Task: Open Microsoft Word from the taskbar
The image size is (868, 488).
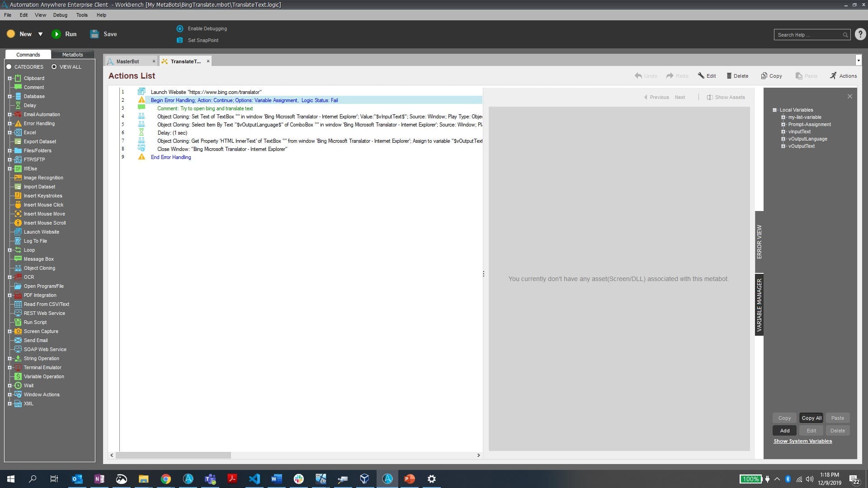Action: [x=276, y=479]
